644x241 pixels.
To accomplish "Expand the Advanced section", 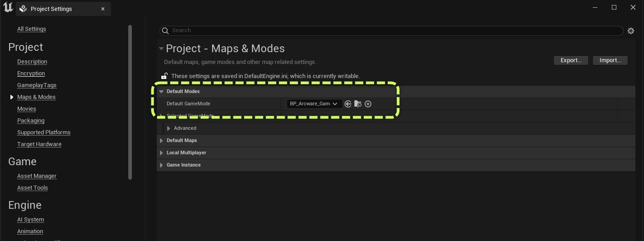I will (x=169, y=128).
